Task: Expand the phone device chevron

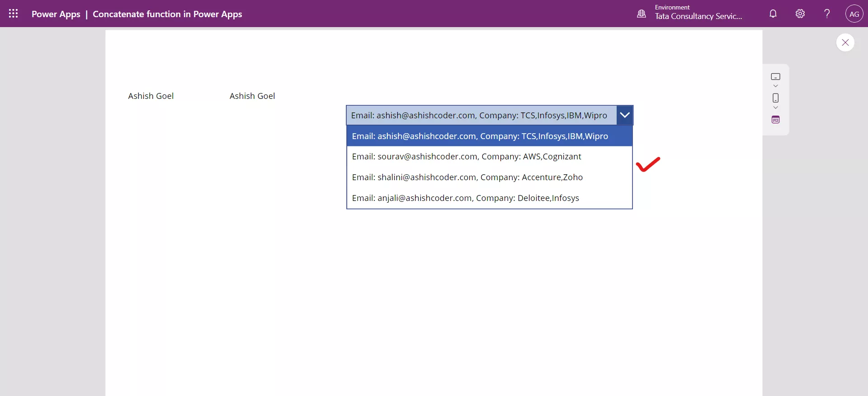Action: pyautogui.click(x=775, y=107)
